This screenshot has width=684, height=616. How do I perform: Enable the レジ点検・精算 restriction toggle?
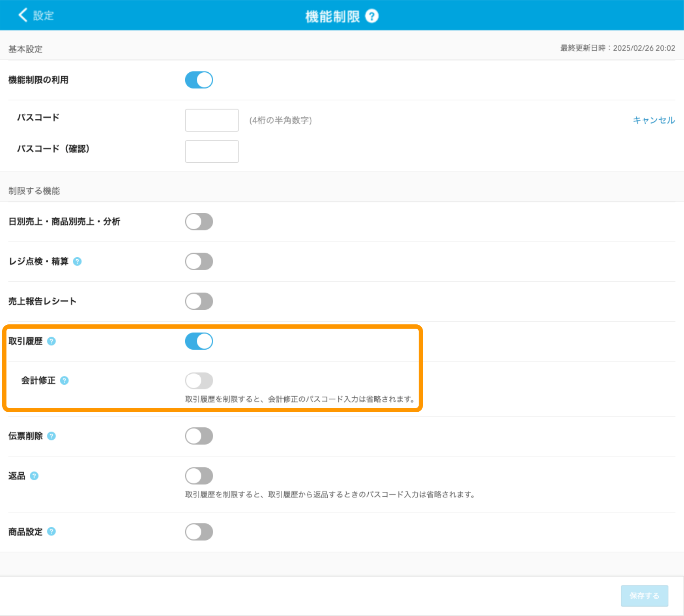[x=199, y=261]
